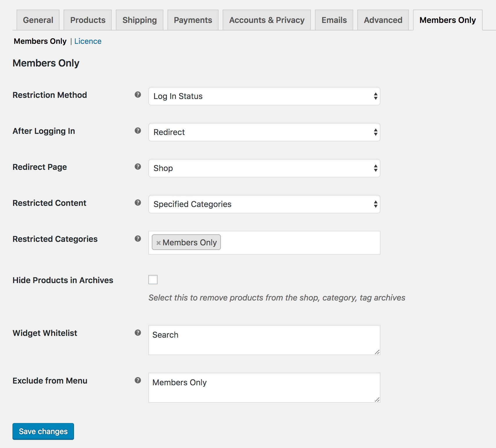Enable Hide Products in Archives checkbox
496x448 pixels.
(x=153, y=280)
